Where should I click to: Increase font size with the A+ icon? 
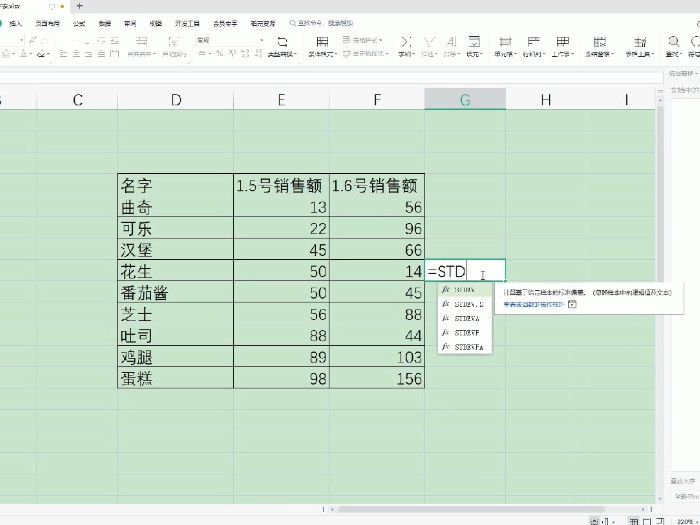coord(33,40)
